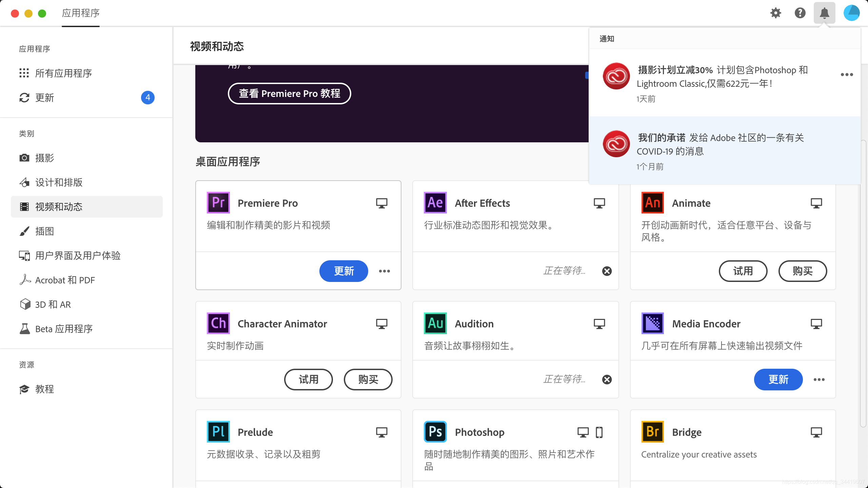Click 购买 for Character Animator

click(x=368, y=380)
